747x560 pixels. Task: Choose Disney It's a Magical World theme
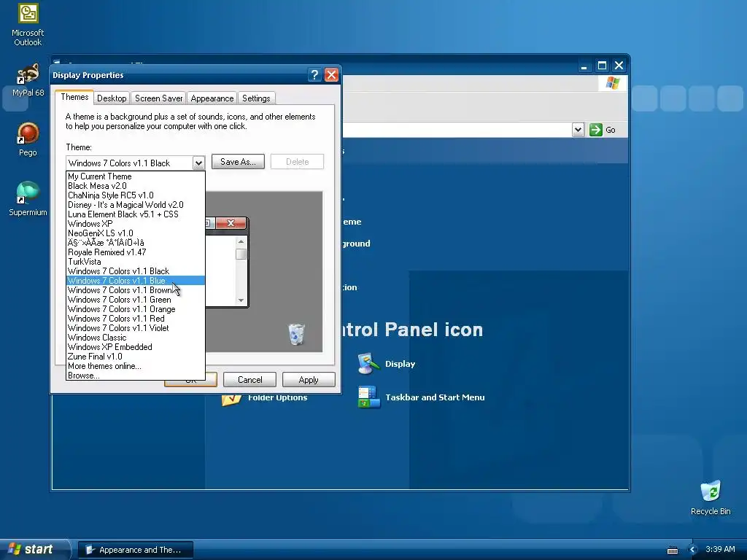pos(136,205)
